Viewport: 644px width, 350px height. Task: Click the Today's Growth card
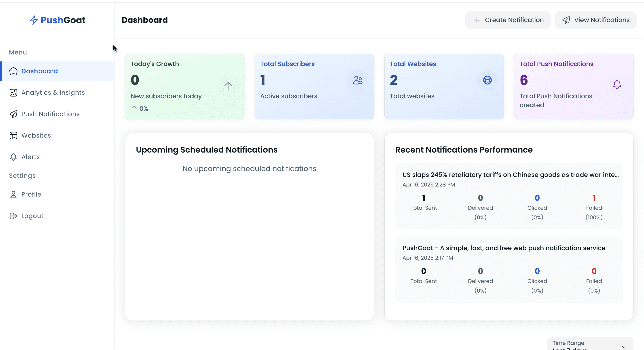(x=184, y=86)
